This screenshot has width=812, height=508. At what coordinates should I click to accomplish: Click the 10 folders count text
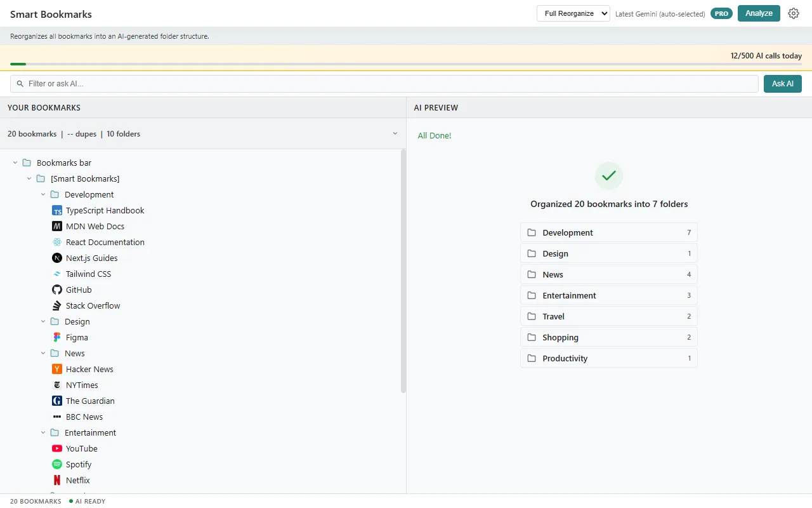(123, 134)
